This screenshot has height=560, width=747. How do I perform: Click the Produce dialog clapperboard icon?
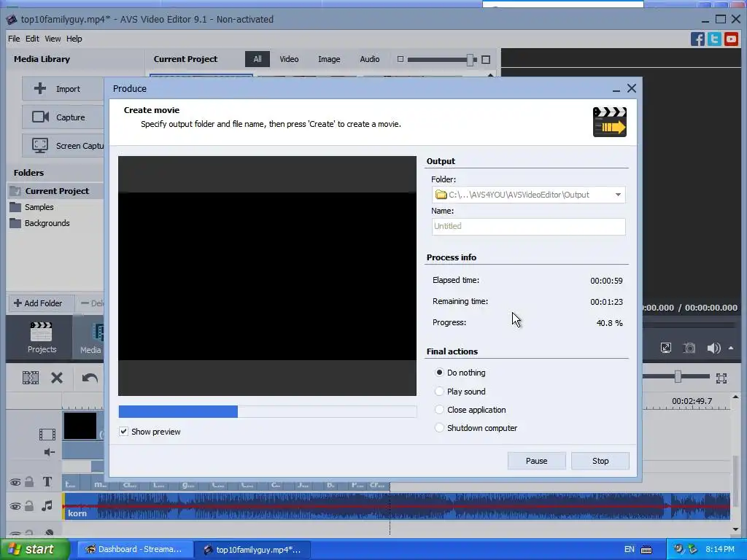(609, 122)
